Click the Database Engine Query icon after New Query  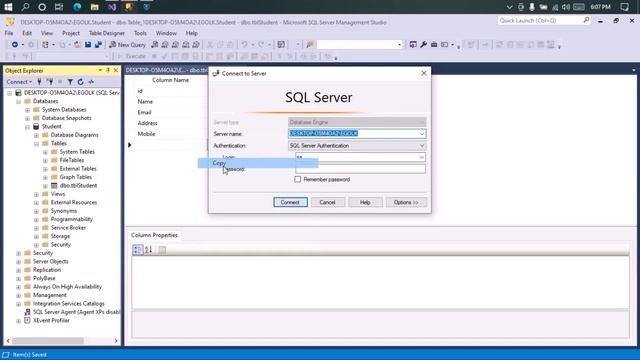click(155, 44)
